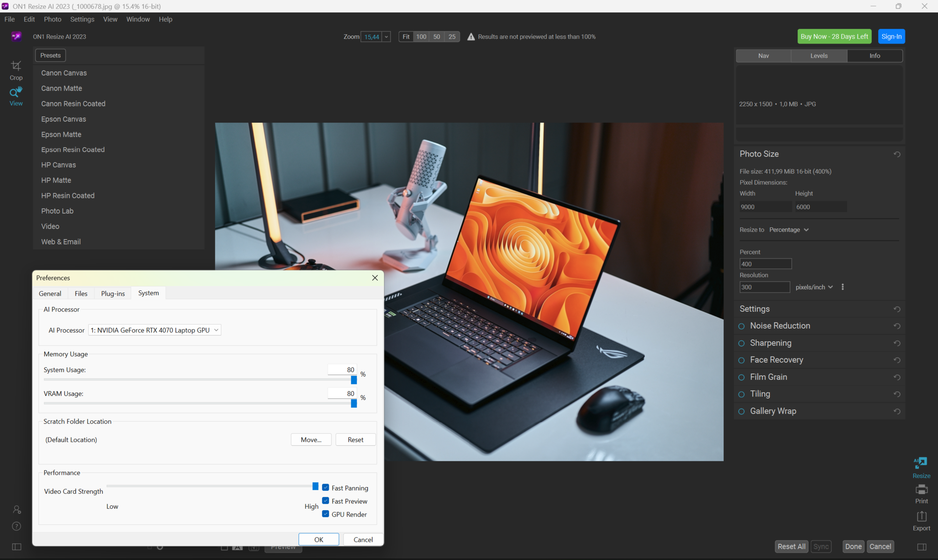This screenshot has height=560, width=938.
Task: Open the Settings menu
Action: (82, 19)
